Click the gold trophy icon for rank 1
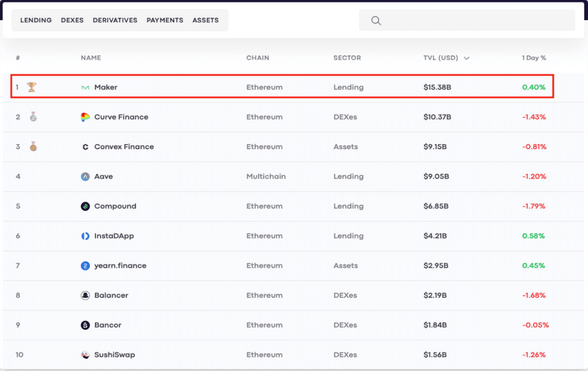 pos(32,87)
